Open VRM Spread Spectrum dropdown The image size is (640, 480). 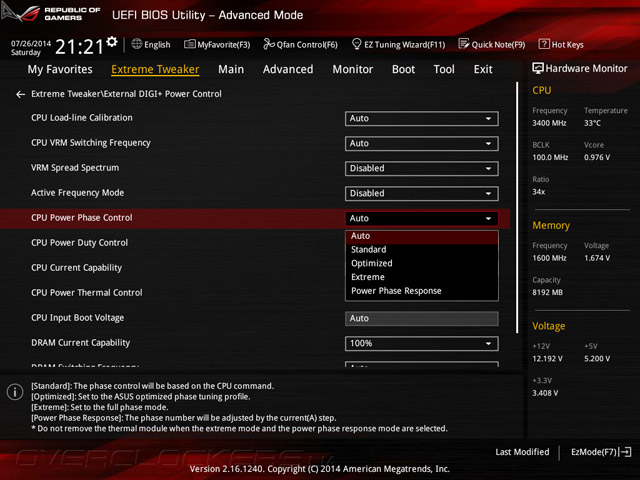click(x=422, y=169)
